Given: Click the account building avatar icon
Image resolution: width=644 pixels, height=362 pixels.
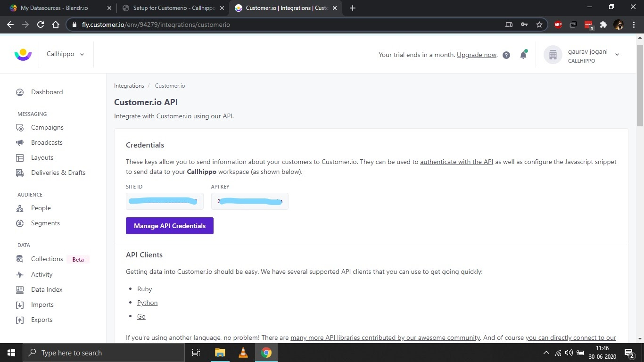Looking at the screenshot, I should click(553, 55).
